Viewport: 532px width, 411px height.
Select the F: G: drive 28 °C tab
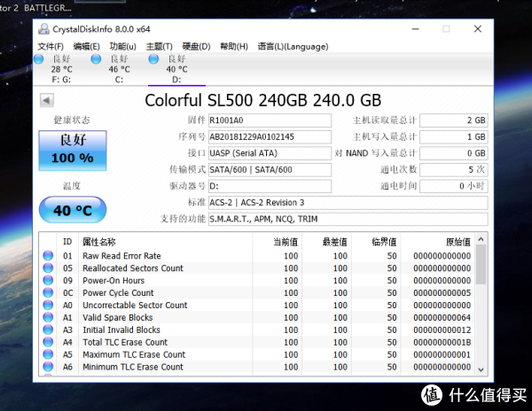(x=61, y=69)
